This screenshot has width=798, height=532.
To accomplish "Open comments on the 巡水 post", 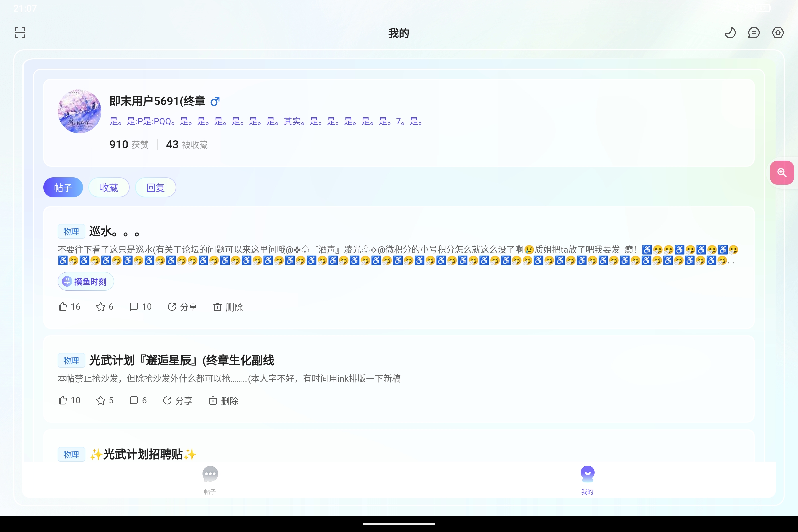I will pos(134,307).
